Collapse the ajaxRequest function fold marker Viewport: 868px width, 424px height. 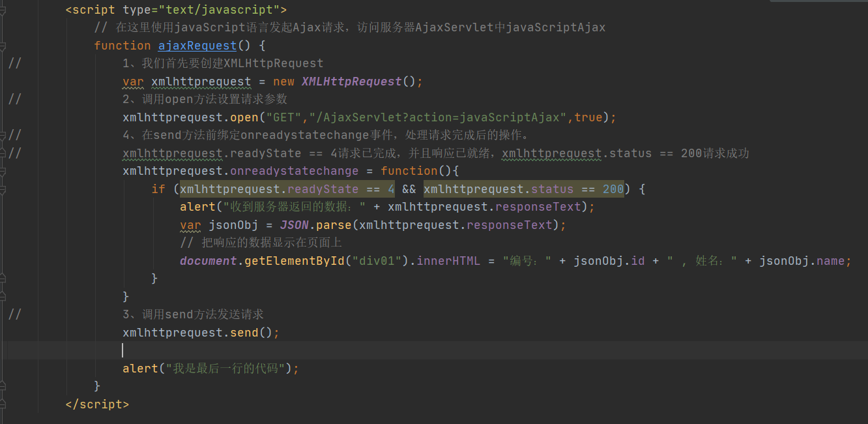3,46
